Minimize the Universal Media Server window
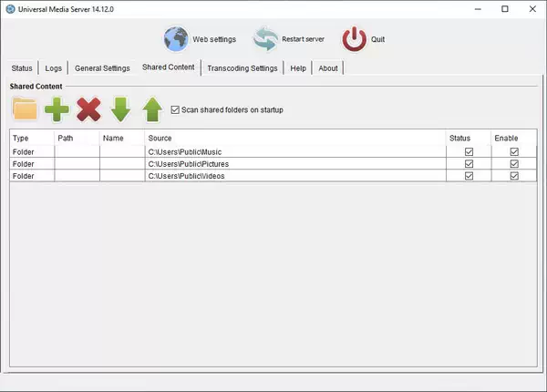Screen dimensions: 547x392 [478, 9]
